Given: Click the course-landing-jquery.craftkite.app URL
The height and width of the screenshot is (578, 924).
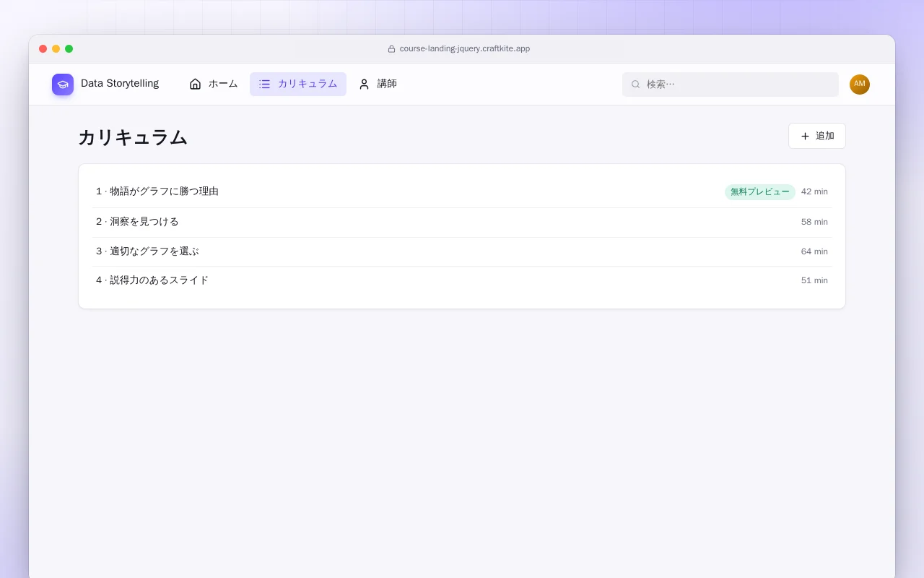Looking at the screenshot, I should (465, 49).
